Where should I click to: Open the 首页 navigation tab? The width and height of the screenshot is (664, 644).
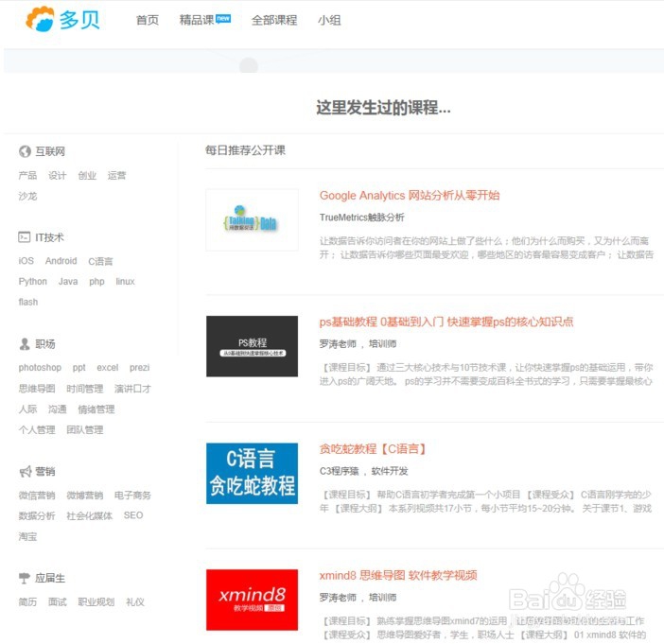point(148,20)
